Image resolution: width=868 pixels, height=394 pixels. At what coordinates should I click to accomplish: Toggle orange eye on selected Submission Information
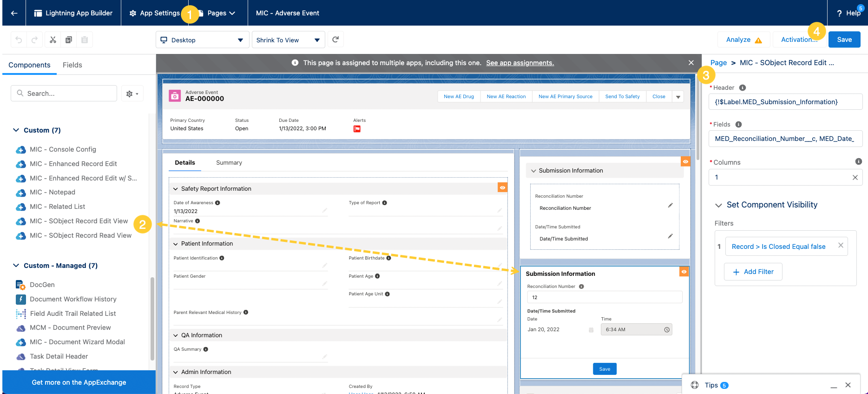(x=684, y=272)
